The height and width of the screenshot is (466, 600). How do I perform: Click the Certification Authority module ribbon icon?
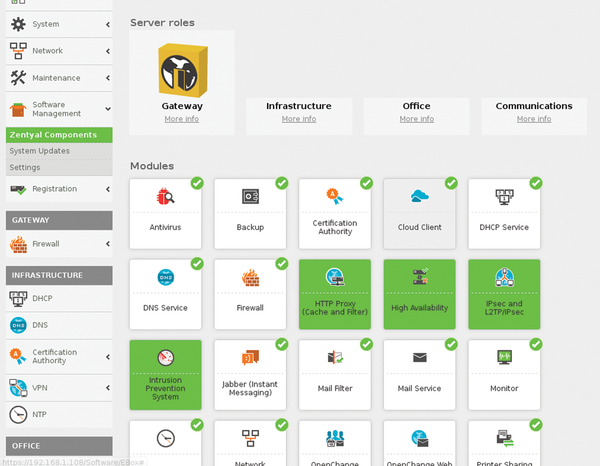click(335, 196)
